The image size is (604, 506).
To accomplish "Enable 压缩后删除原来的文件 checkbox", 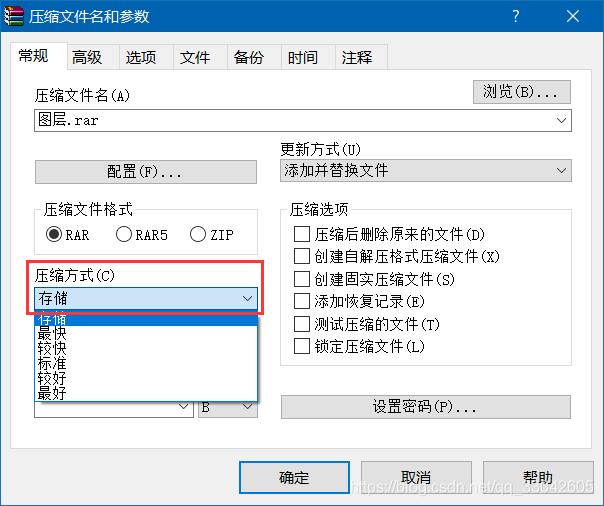I will point(302,234).
